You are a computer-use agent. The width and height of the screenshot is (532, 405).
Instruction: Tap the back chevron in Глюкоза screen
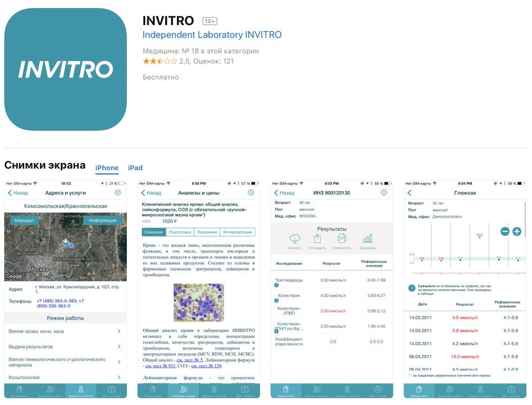pyautogui.click(x=410, y=193)
